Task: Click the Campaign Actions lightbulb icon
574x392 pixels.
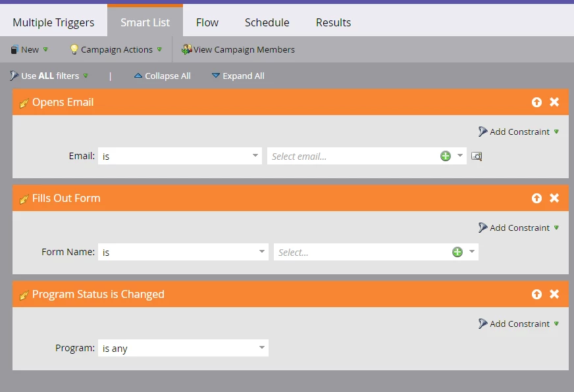Action: [x=74, y=49]
